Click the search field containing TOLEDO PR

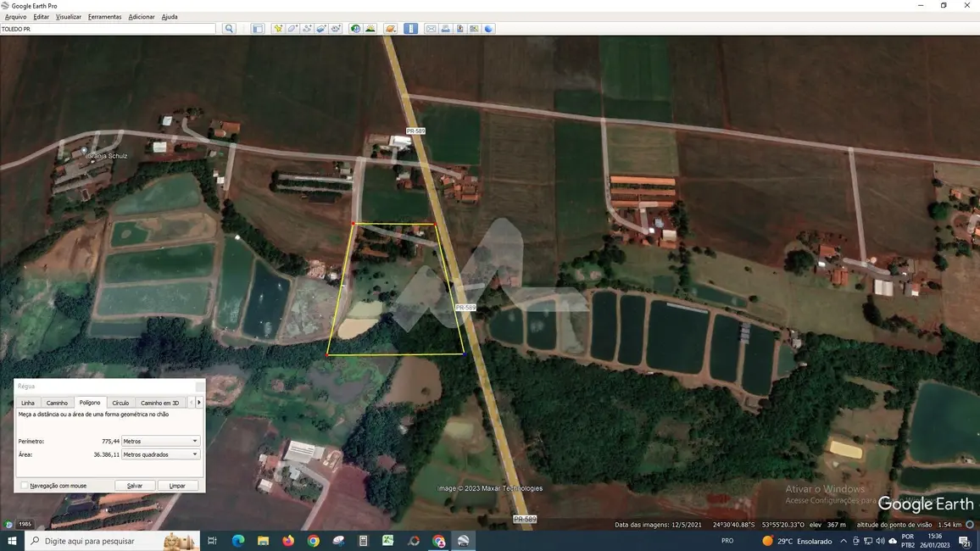point(109,29)
